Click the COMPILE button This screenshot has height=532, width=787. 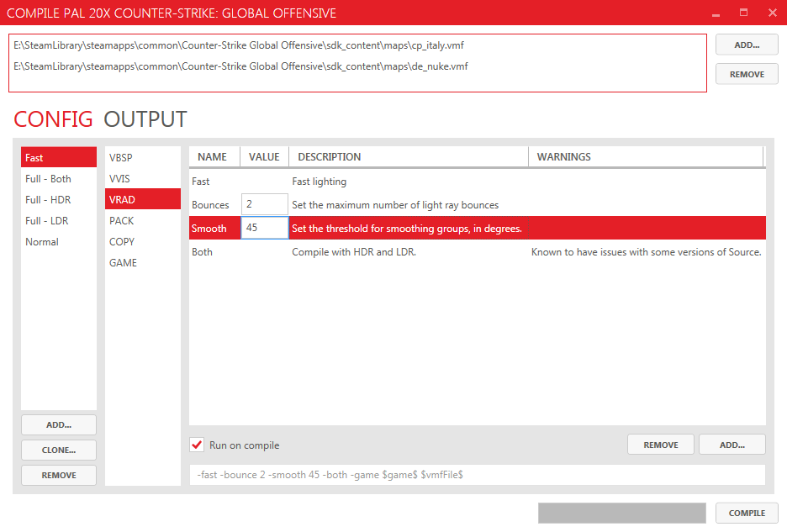click(747, 513)
